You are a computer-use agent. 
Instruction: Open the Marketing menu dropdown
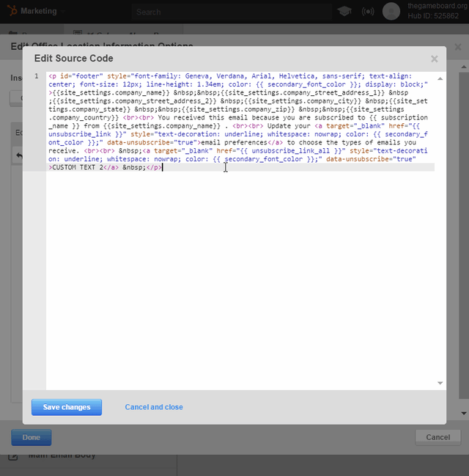pyautogui.click(x=43, y=11)
